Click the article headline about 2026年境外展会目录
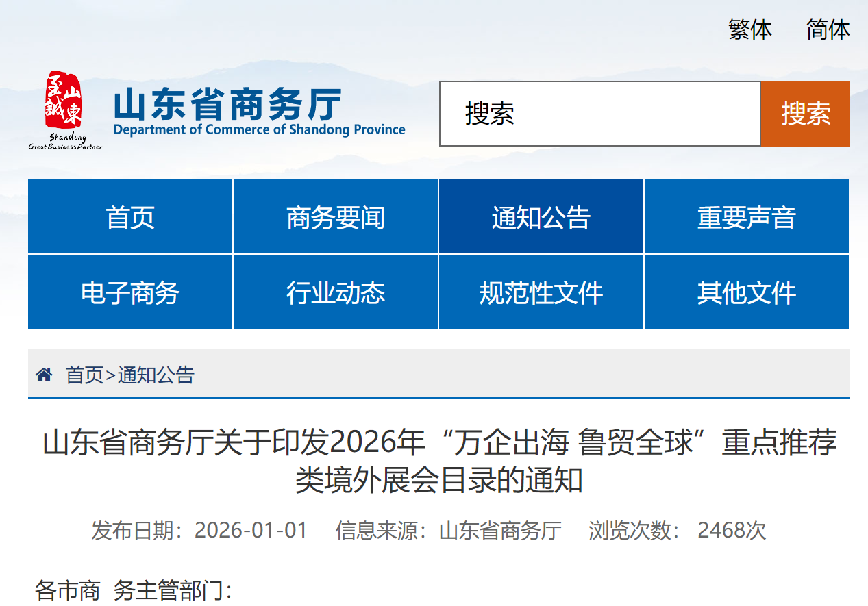The height and width of the screenshot is (606, 868). [x=438, y=462]
